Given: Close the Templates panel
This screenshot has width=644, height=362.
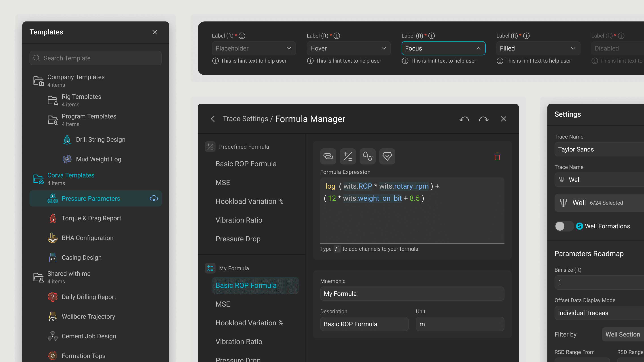Looking at the screenshot, I should click(155, 32).
